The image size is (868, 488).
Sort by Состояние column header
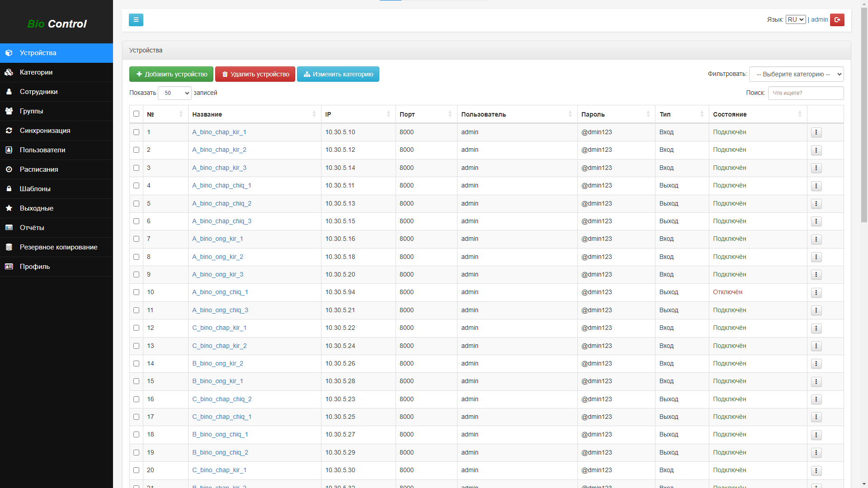pos(758,114)
